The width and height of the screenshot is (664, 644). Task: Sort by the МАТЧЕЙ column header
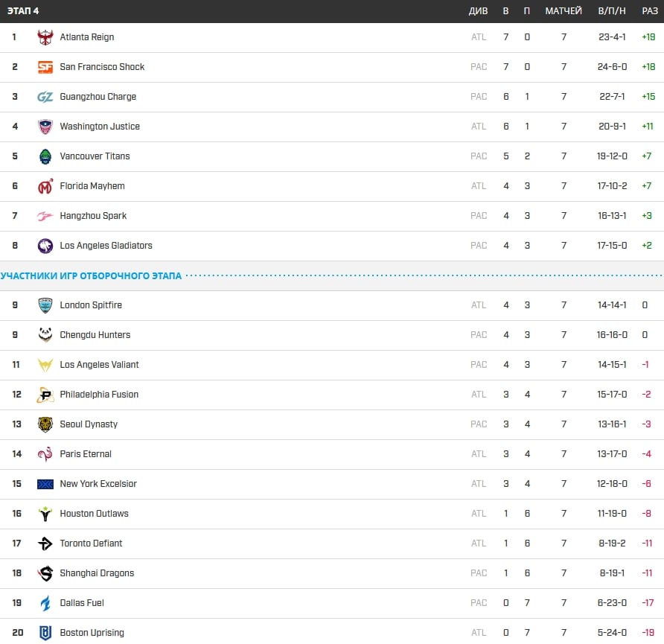pos(564,11)
